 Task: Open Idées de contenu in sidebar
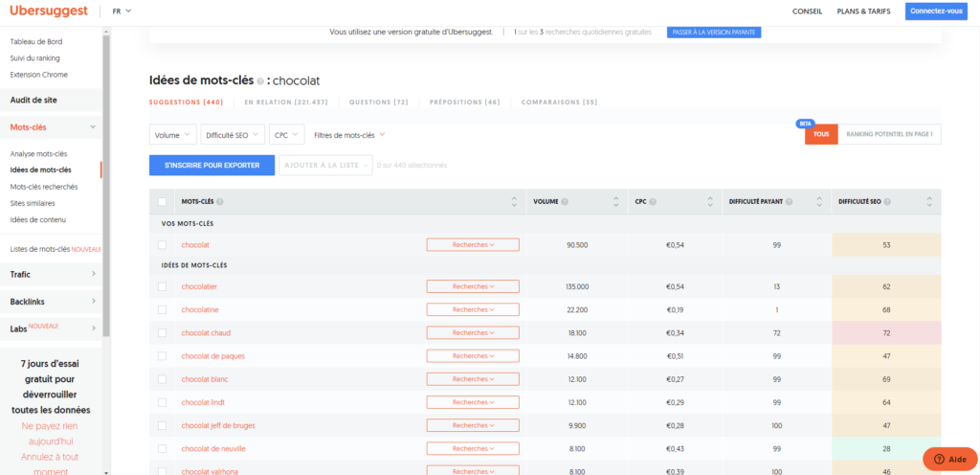click(38, 219)
